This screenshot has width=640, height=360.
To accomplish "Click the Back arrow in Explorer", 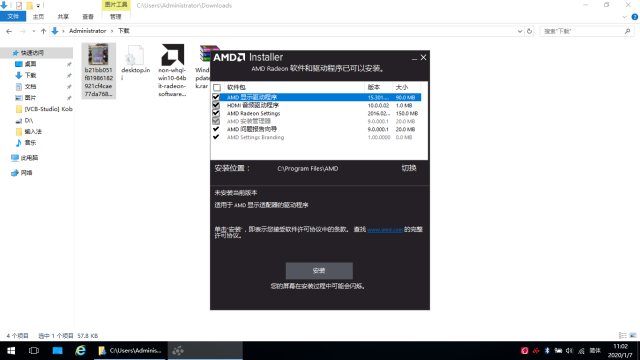I will pos(9,31).
